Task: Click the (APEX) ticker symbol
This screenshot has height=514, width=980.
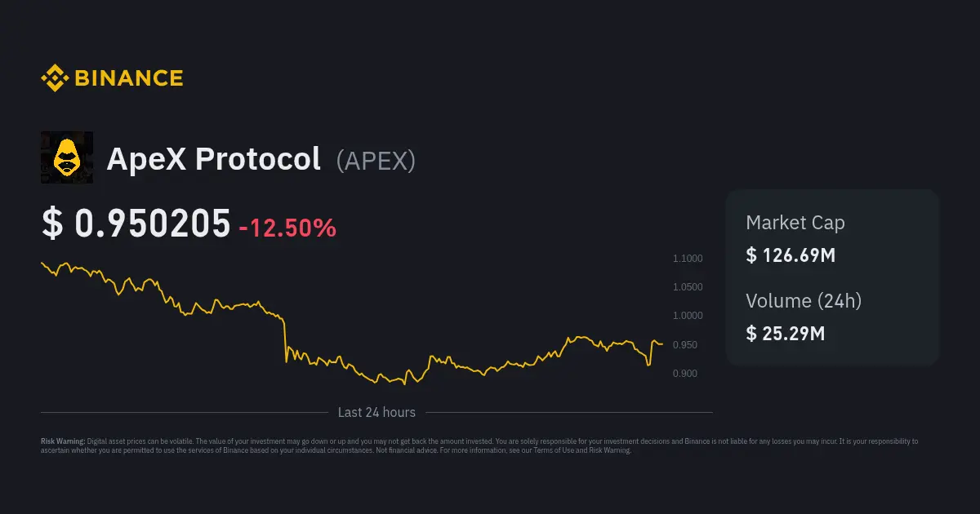Action: coord(376,161)
